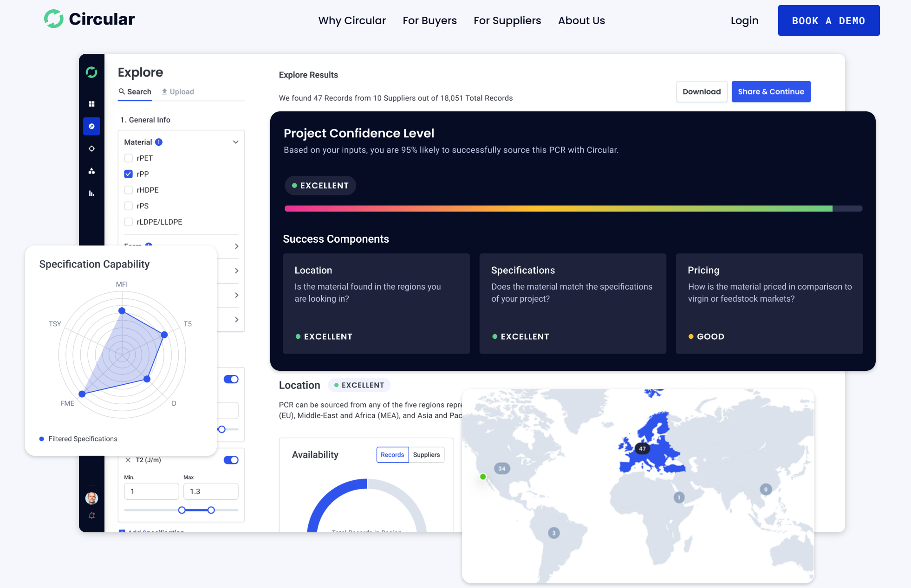Download the explore results
911x588 pixels.
pos(702,91)
